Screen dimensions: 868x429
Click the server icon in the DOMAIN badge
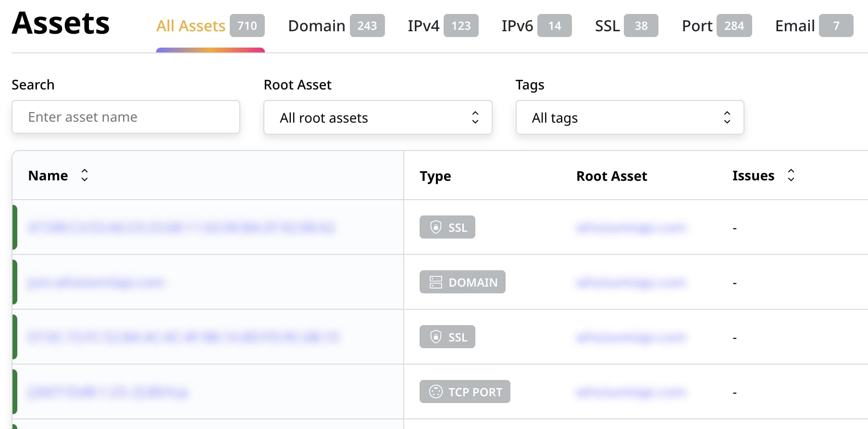[x=435, y=282]
